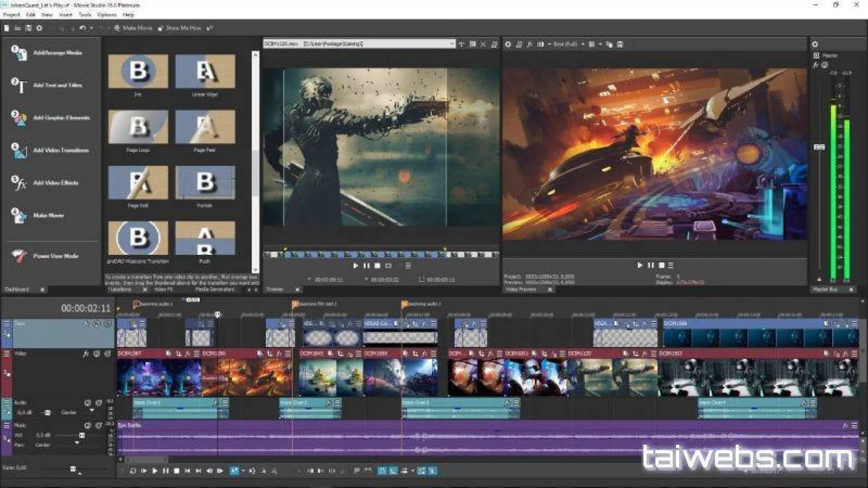Click the track FX icon on Video track
868x488 pixels.
(85, 354)
